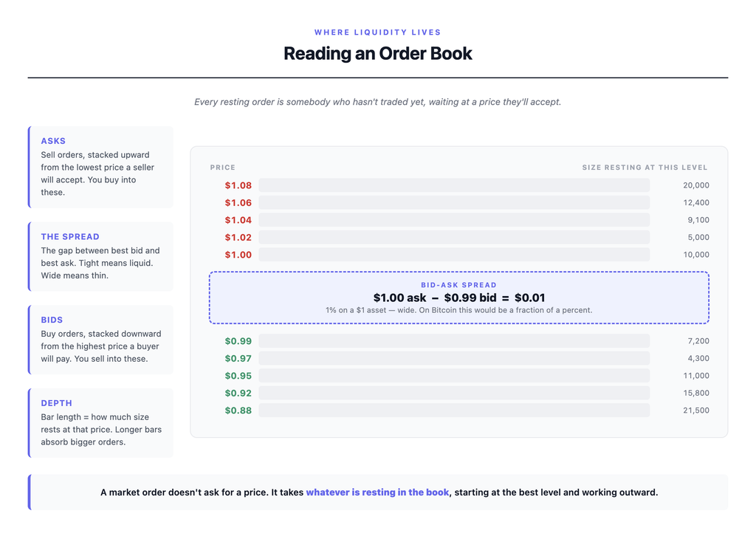Click the 11,000 size value
This screenshot has width=756, height=536.
[x=695, y=376]
